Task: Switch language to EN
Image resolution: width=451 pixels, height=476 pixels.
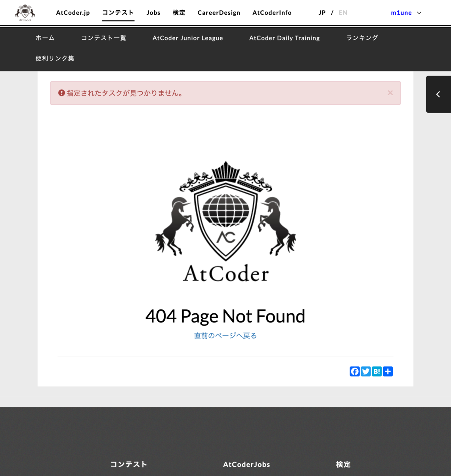Action: (x=343, y=13)
